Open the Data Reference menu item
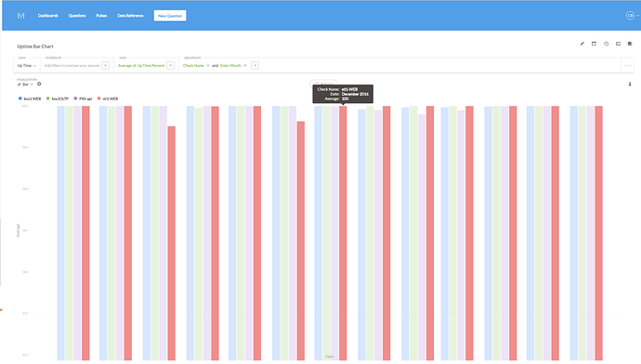Image resolution: width=641 pixels, height=364 pixels. pyautogui.click(x=130, y=16)
